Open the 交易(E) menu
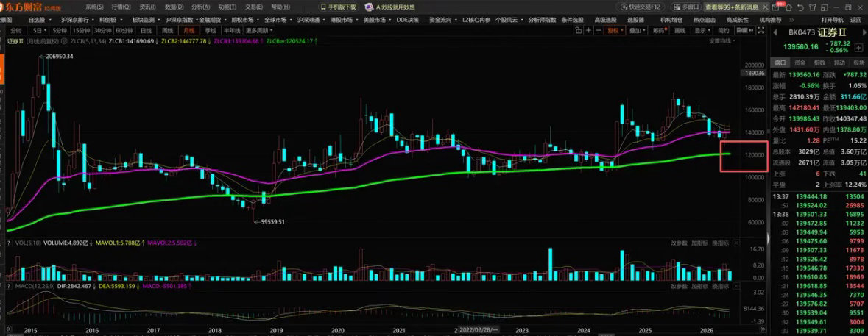The height and width of the screenshot is (336, 868). click(254, 7)
